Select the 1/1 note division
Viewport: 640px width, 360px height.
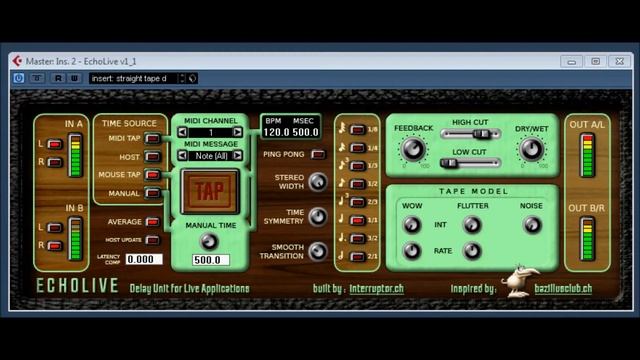358,220
